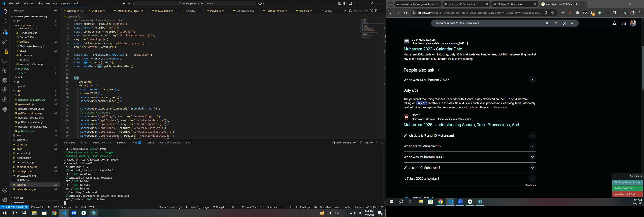The height and width of the screenshot is (217, 644).
Task: Click VS Code command center search field
Action: pos(194,3)
